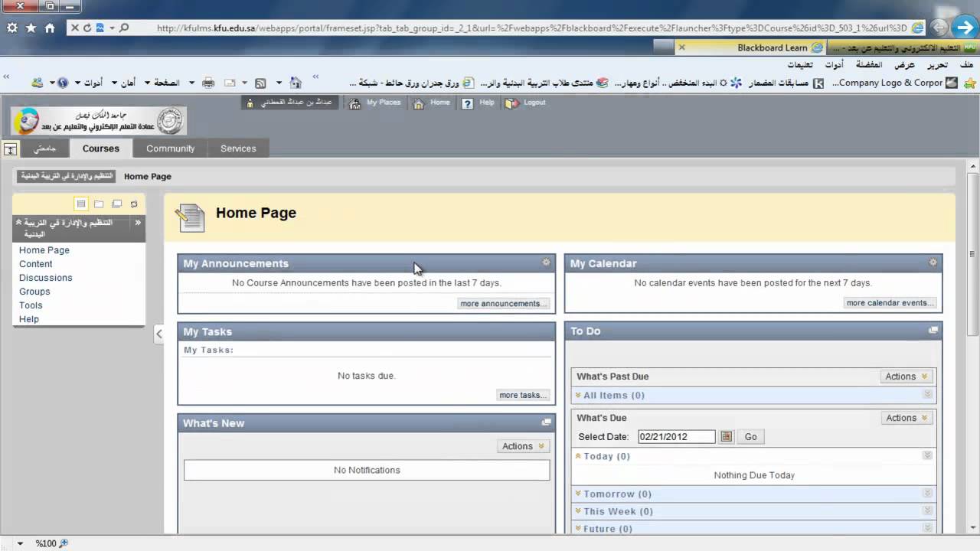Open Actions dropdown in What's New
Viewport: 980px width, 551px height.
[x=522, y=446]
